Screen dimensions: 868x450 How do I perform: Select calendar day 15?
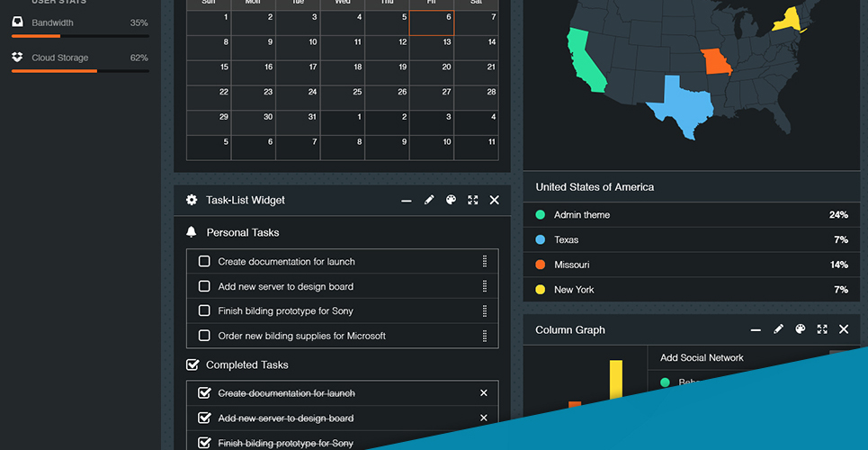pyautogui.click(x=209, y=73)
